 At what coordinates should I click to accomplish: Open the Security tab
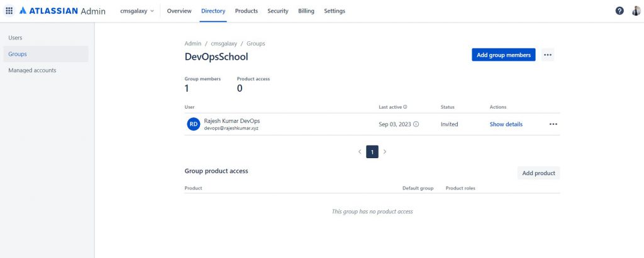pos(278,11)
